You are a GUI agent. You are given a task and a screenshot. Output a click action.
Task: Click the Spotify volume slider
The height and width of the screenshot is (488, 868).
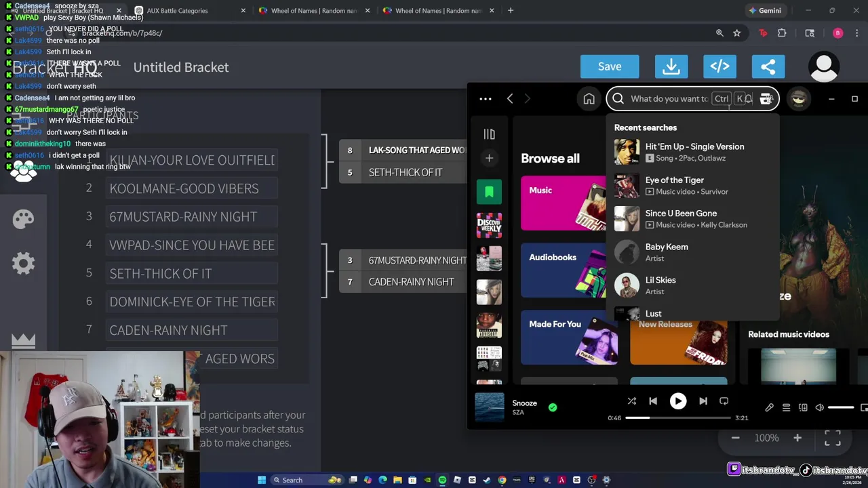click(x=841, y=408)
